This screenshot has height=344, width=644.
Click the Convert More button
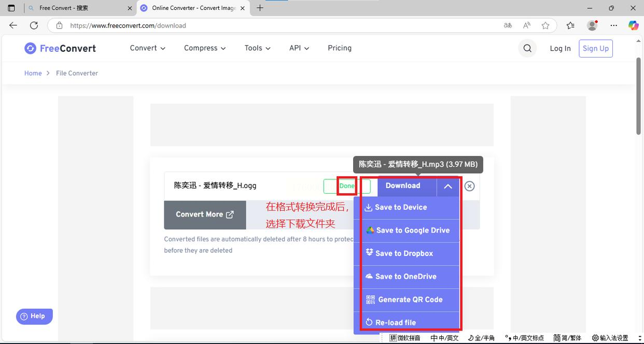tap(205, 214)
